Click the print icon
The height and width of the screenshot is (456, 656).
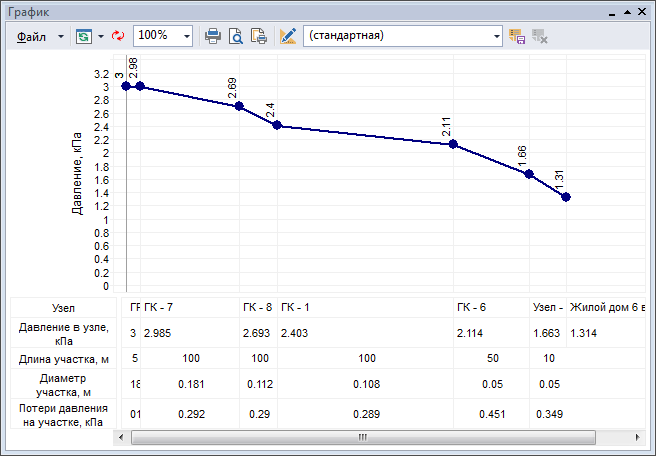click(x=213, y=35)
